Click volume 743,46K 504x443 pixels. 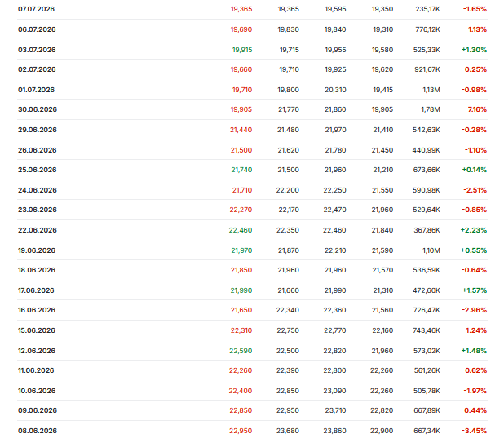click(x=427, y=330)
